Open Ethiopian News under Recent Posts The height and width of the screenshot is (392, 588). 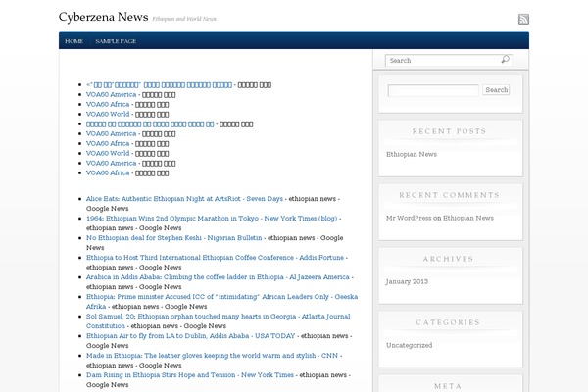[x=412, y=154]
